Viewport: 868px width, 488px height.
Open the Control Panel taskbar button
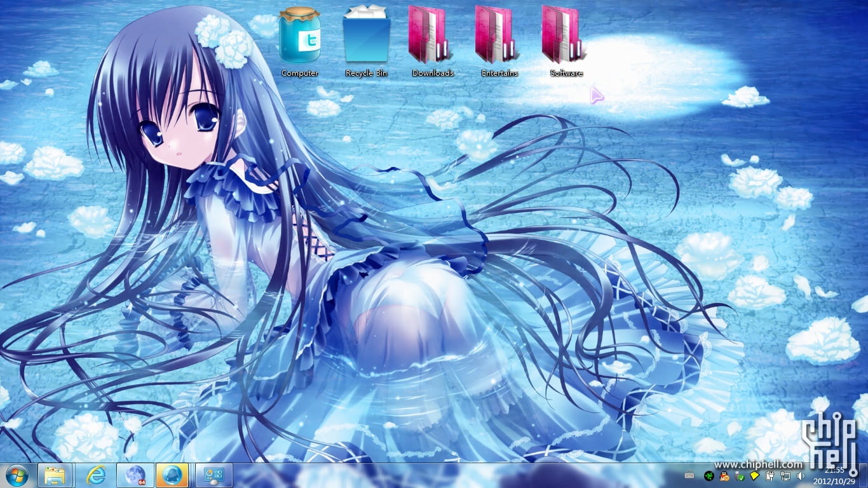click(x=214, y=475)
